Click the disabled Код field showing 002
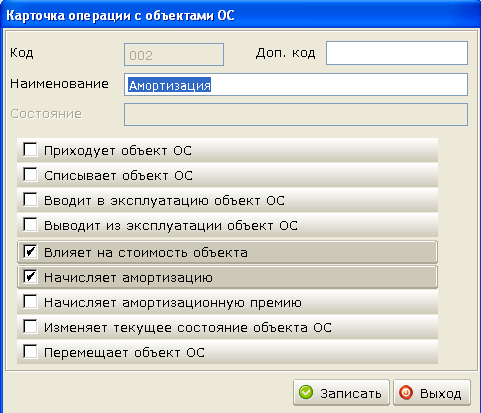 [x=174, y=54]
